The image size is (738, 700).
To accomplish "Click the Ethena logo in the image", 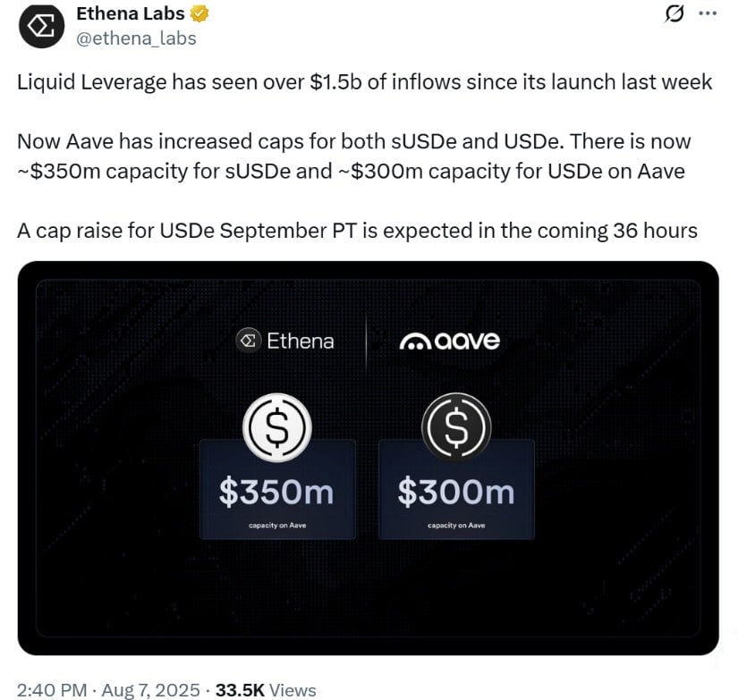I will (x=284, y=341).
